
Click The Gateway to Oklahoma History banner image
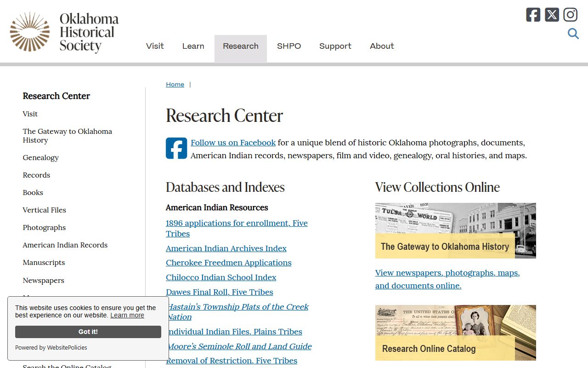pos(455,230)
